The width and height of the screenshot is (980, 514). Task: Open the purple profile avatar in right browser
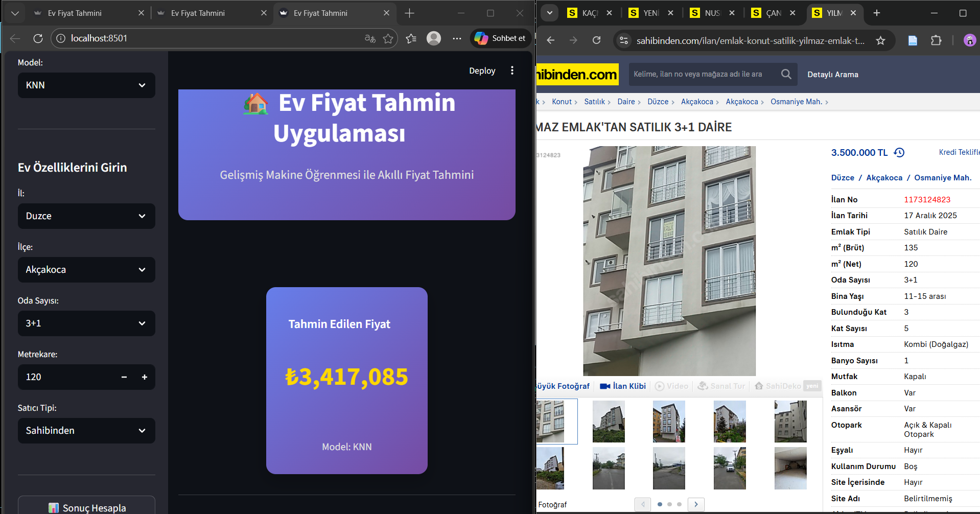pyautogui.click(x=969, y=40)
